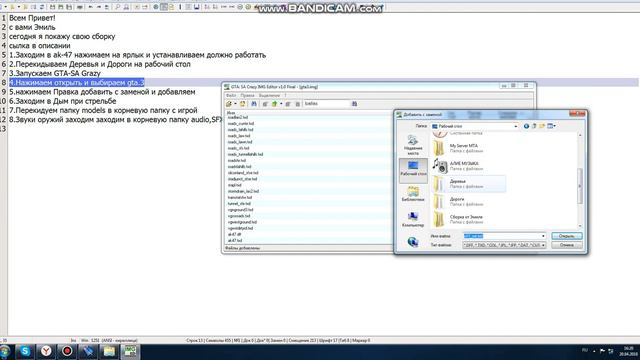640x360 pixels.
Task: Select ak-47.dff in IMG file list
Action: [234, 235]
